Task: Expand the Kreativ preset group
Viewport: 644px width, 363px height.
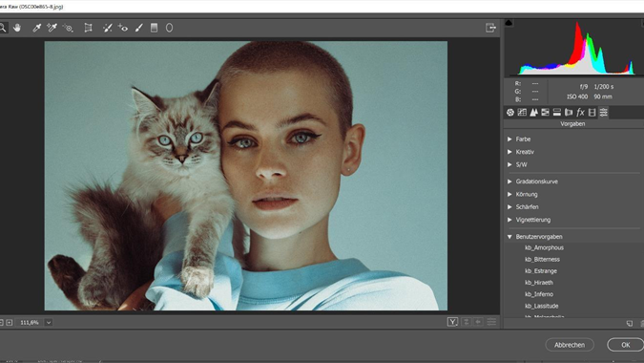Action: click(x=509, y=152)
